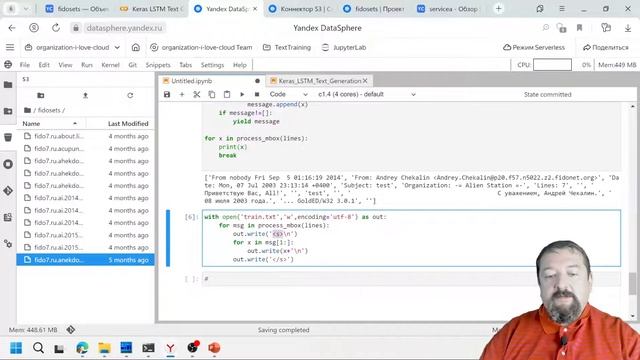The image size is (640, 360).
Task: Open the Git menu
Action: 133,65
